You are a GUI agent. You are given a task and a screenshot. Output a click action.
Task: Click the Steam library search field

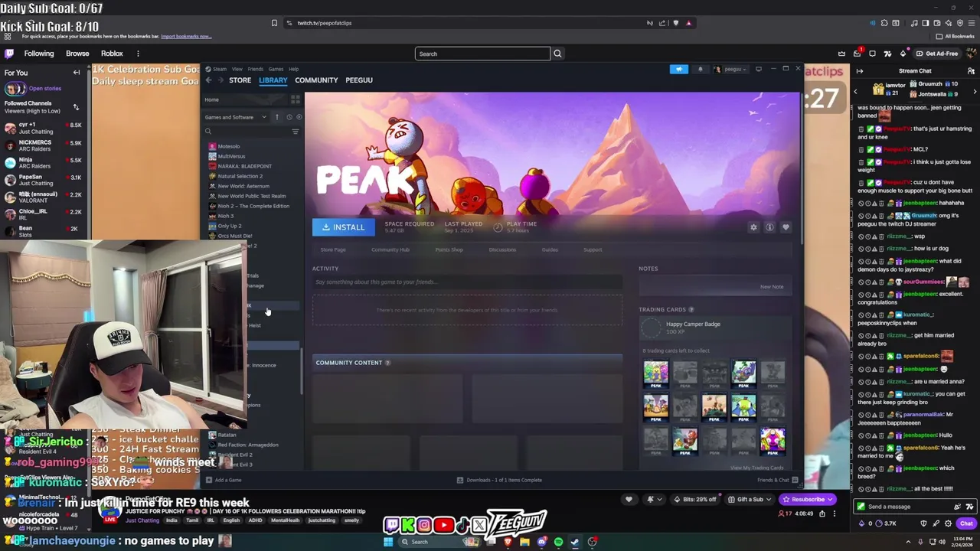pos(246,132)
